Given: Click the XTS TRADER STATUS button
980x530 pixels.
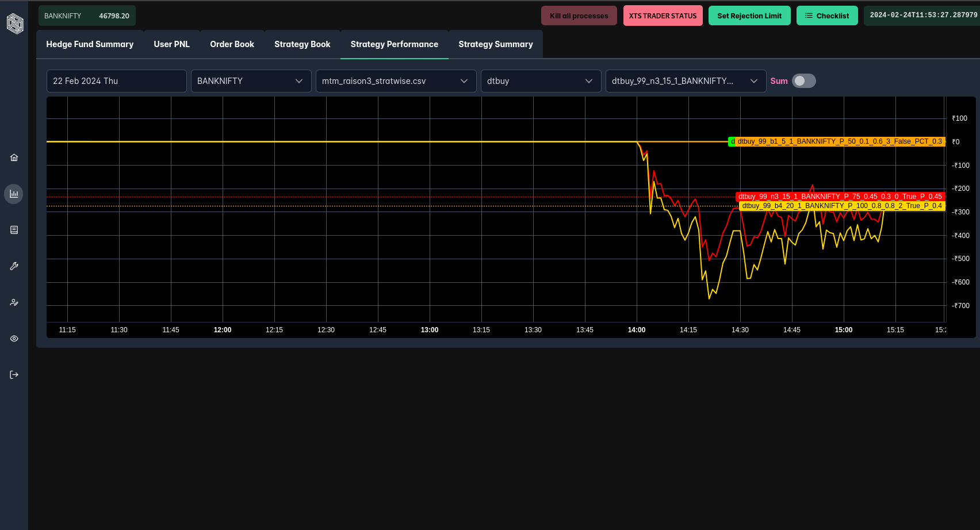Looking at the screenshot, I should click(x=663, y=16).
